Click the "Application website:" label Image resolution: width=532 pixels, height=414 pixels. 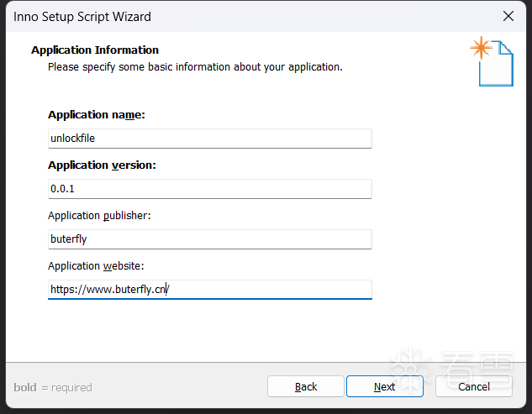(x=96, y=266)
